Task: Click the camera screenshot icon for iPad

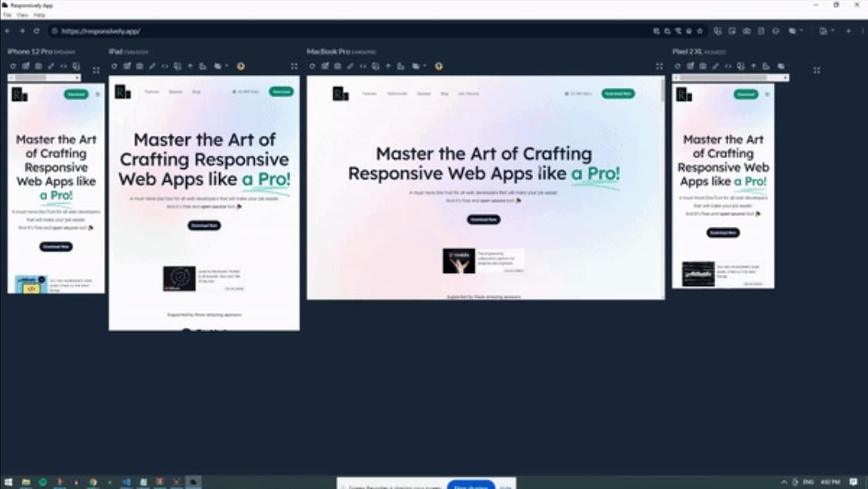Action: click(x=140, y=66)
